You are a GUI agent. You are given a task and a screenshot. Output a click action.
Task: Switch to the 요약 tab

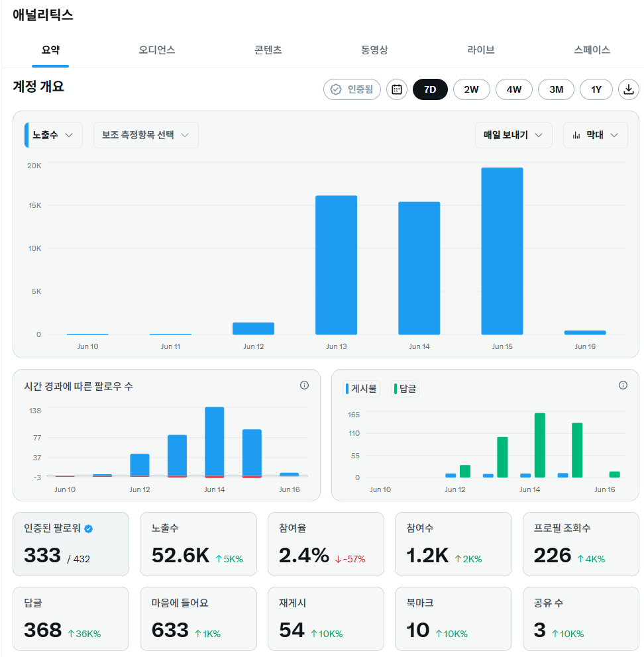50,50
